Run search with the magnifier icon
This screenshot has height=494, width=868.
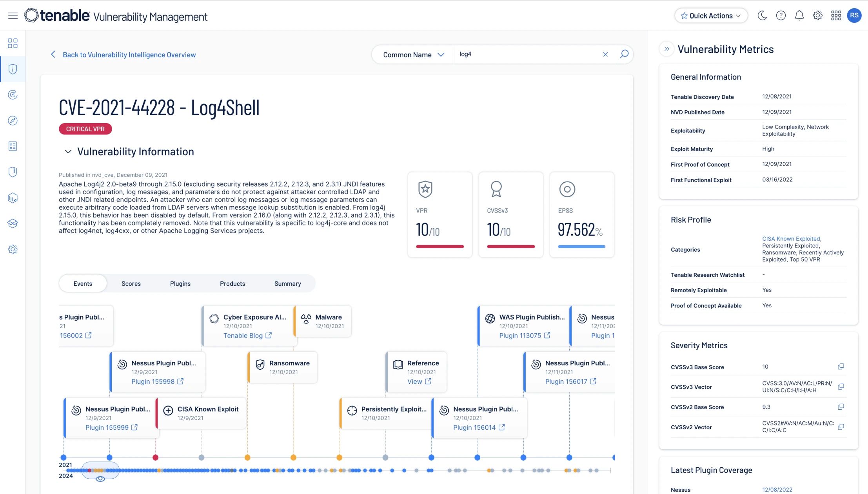(624, 54)
